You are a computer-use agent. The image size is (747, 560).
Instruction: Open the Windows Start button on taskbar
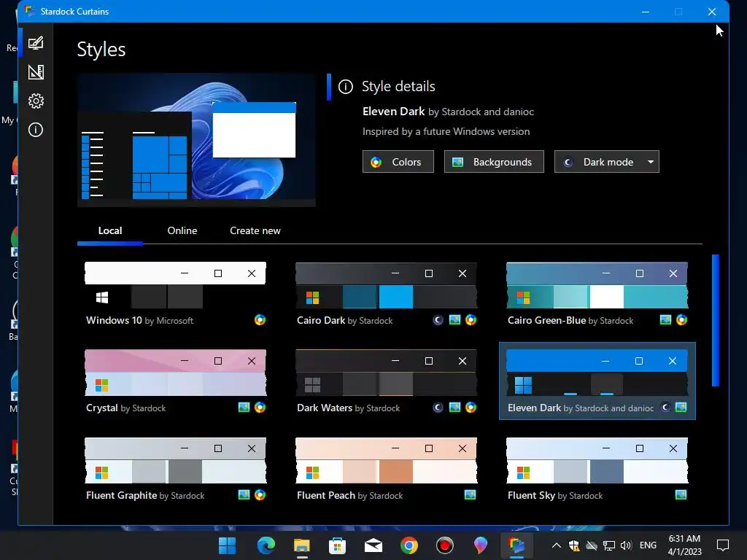click(x=228, y=545)
